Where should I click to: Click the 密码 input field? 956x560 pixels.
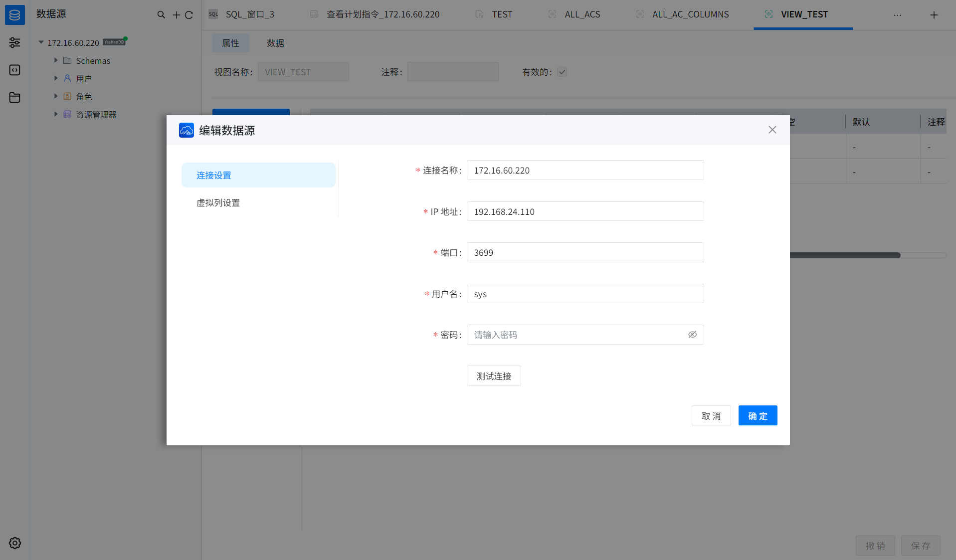(x=585, y=335)
